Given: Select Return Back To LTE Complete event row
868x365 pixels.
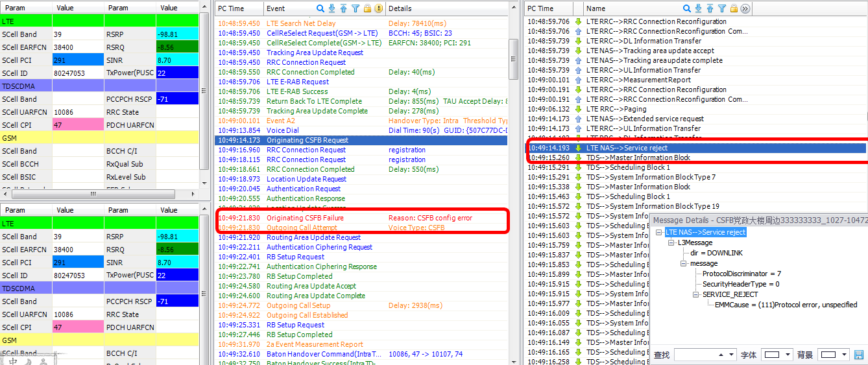Looking at the screenshot, I should [x=361, y=101].
